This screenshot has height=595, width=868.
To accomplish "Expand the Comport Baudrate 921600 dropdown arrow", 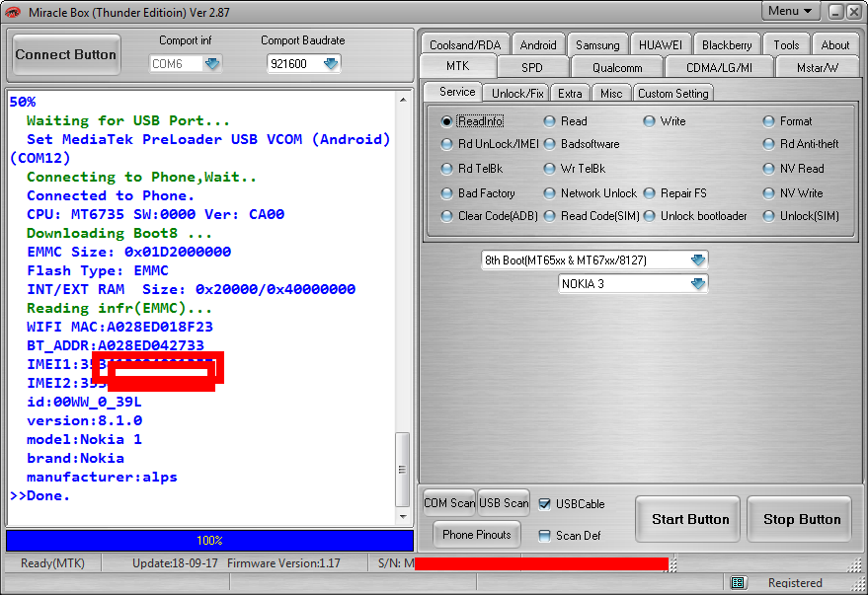I will click(331, 63).
